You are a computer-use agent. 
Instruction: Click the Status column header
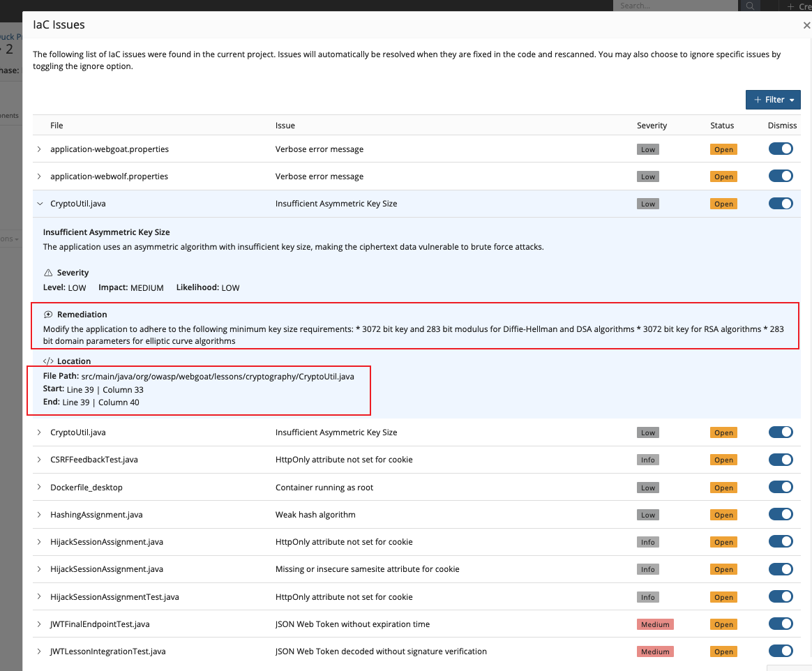coord(722,126)
